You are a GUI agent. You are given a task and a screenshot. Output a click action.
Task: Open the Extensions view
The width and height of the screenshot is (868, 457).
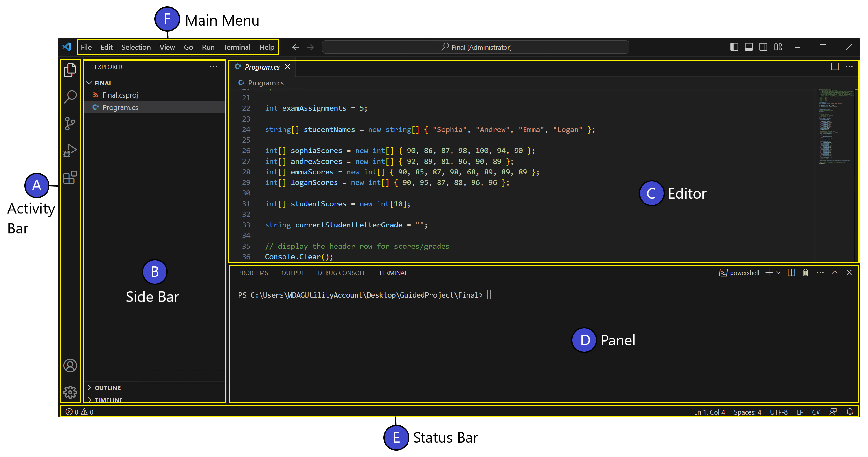[x=70, y=178]
